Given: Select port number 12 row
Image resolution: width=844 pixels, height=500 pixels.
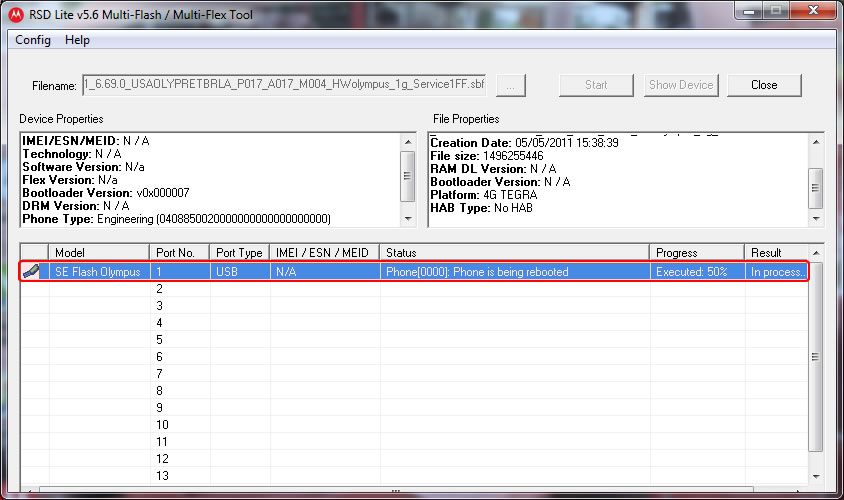Looking at the screenshot, I should (x=414, y=459).
